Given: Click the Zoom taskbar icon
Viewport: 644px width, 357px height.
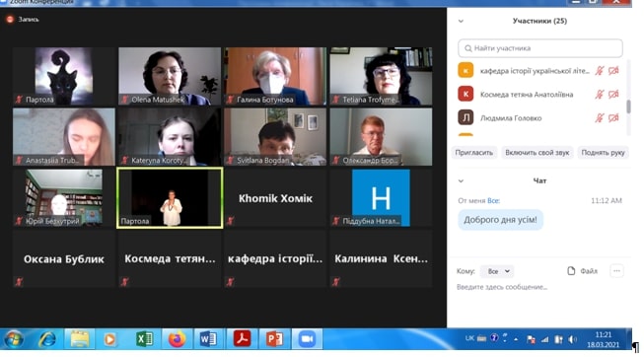Looking at the screenshot, I should [x=307, y=339].
